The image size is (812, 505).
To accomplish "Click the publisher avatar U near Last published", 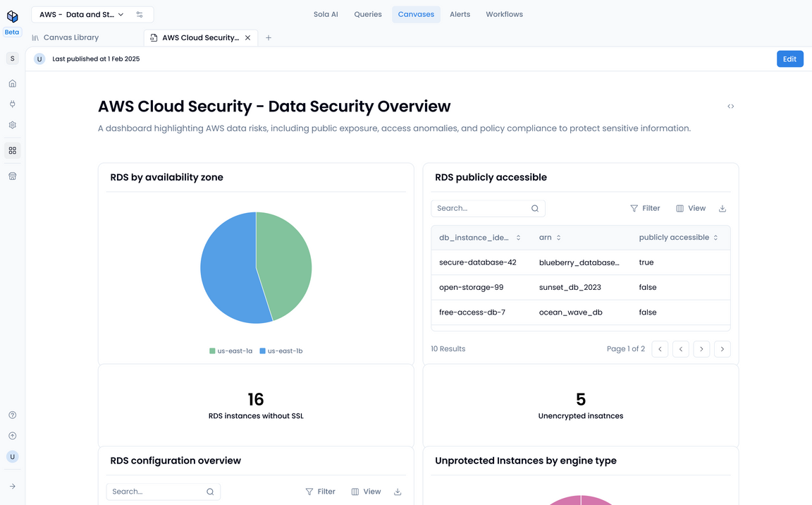I will (39, 59).
